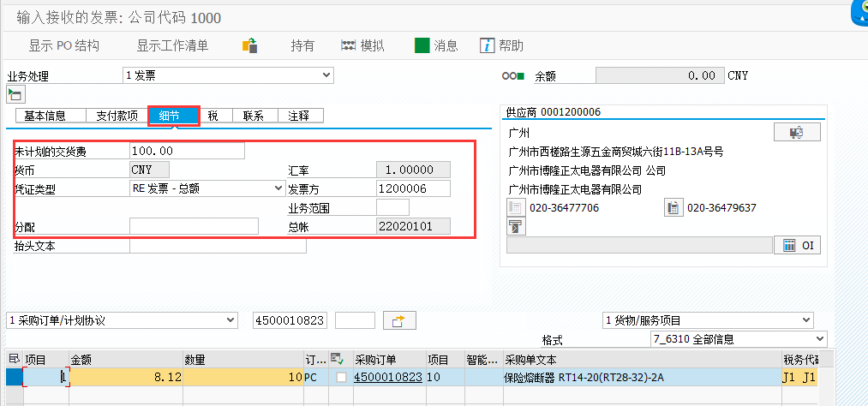Select row 1 via blue row selector
This screenshot has width=868, height=406.
(x=14, y=377)
